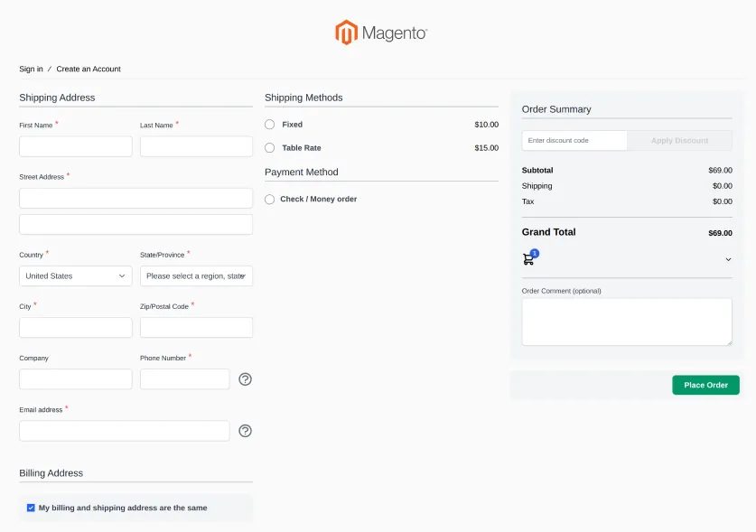This screenshot has height=532, width=756.
Task: Select Check / Money order payment
Action: tap(269, 200)
